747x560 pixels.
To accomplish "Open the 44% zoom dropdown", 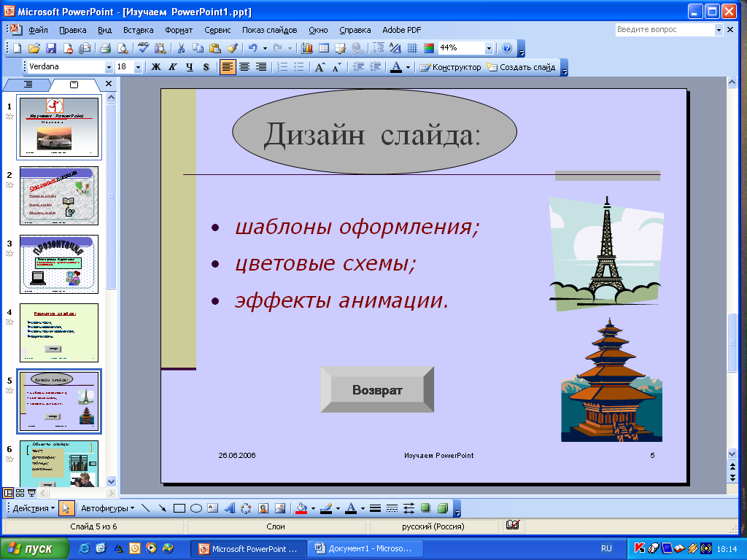I will tap(488, 48).
